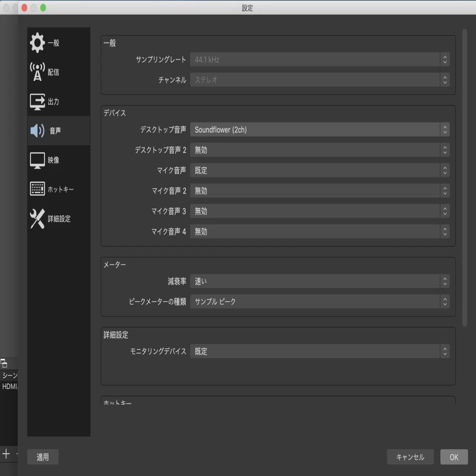Click the サンプリングレート label
Viewport: 476px width, 476px height.
coord(160,60)
